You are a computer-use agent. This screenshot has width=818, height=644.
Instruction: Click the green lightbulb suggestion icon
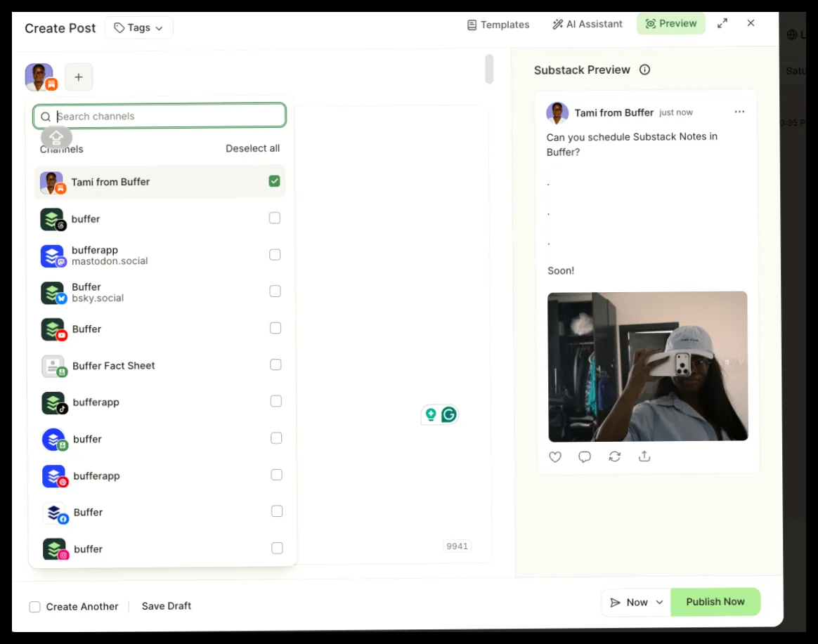pos(431,414)
